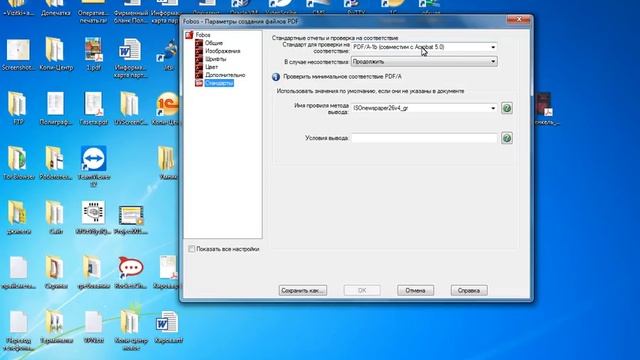Select the Допечатка desktop item
640x360 pixels.
(x=56, y=9)
